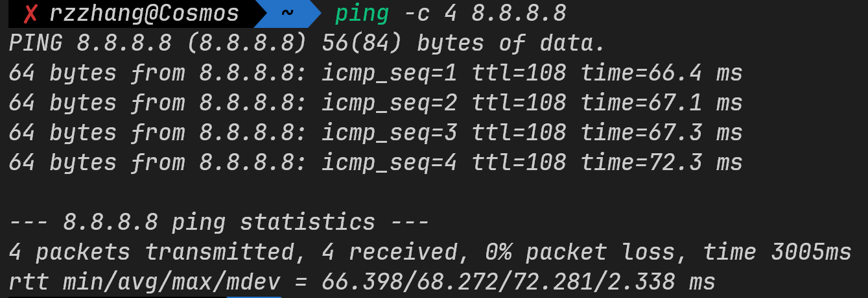Viewport: 868px width, 298px height.
Task: Click the "ping statistics" header text
Action: [273, 222]
